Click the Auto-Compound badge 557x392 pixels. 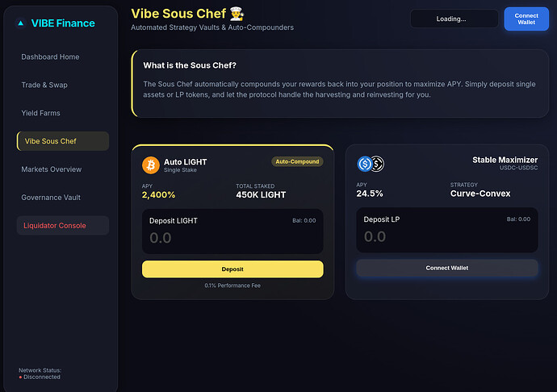297,161
